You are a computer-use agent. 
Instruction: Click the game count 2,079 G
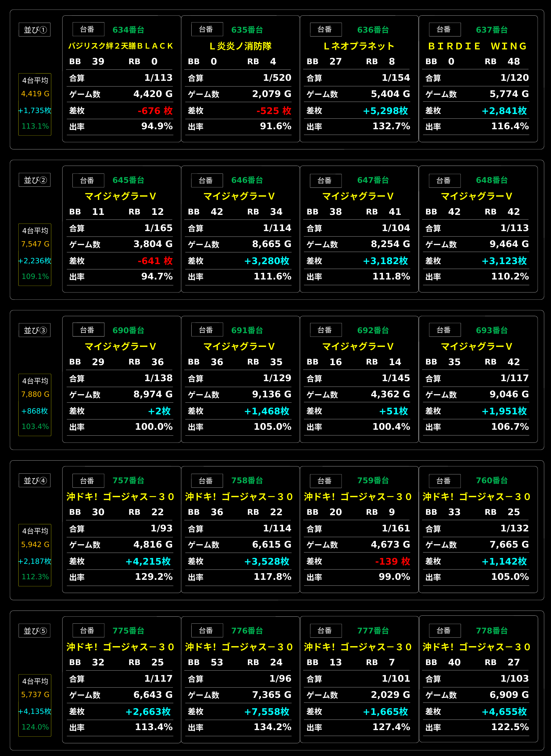coord(272,94)
